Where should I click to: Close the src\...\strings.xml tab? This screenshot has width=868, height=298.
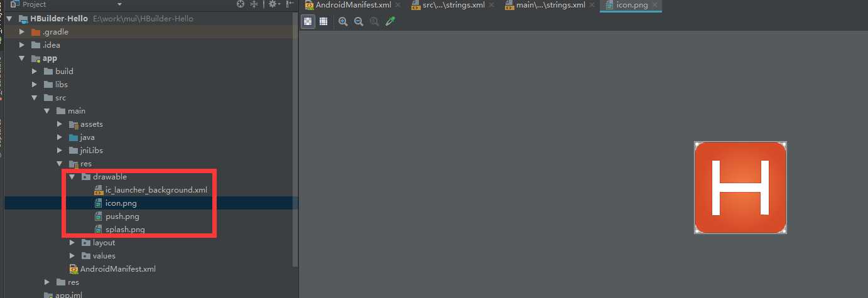tap(491, 5)
